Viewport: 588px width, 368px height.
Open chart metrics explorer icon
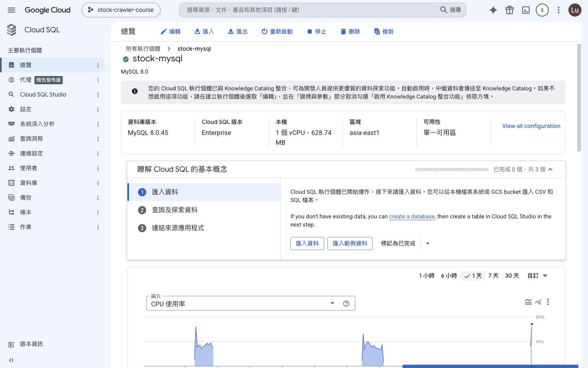pyautogui.click(x=538, y=302)
